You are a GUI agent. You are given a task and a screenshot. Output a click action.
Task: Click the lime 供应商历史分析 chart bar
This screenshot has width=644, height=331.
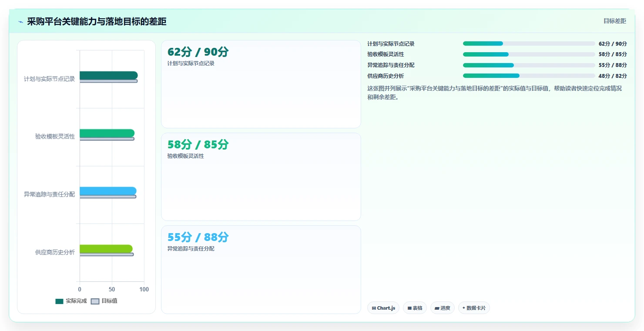pyautogui.click(x=106, y=249)
